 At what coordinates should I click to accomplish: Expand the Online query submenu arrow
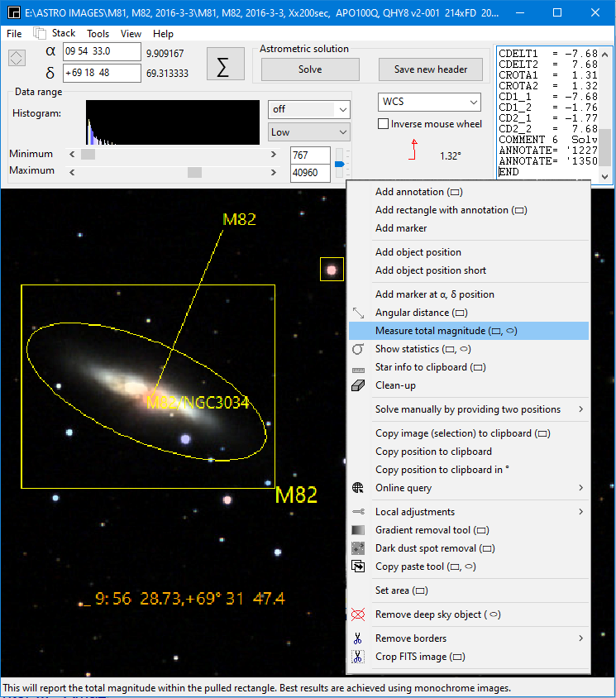580,488
